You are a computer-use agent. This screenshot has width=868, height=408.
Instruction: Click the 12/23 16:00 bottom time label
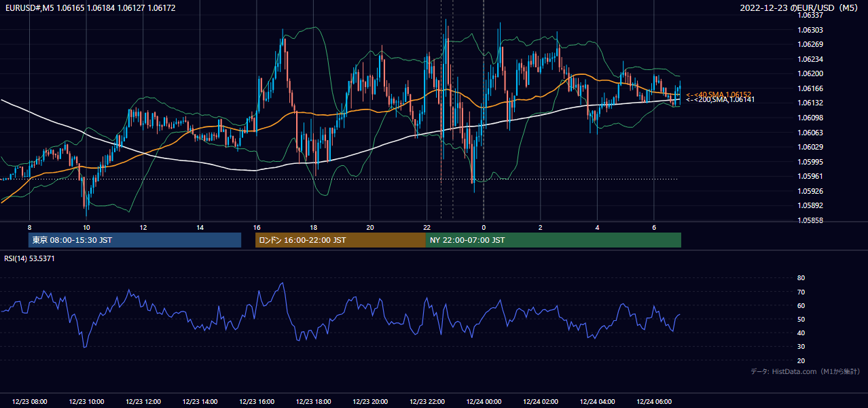pyautogui.click(x=257, y=402)
